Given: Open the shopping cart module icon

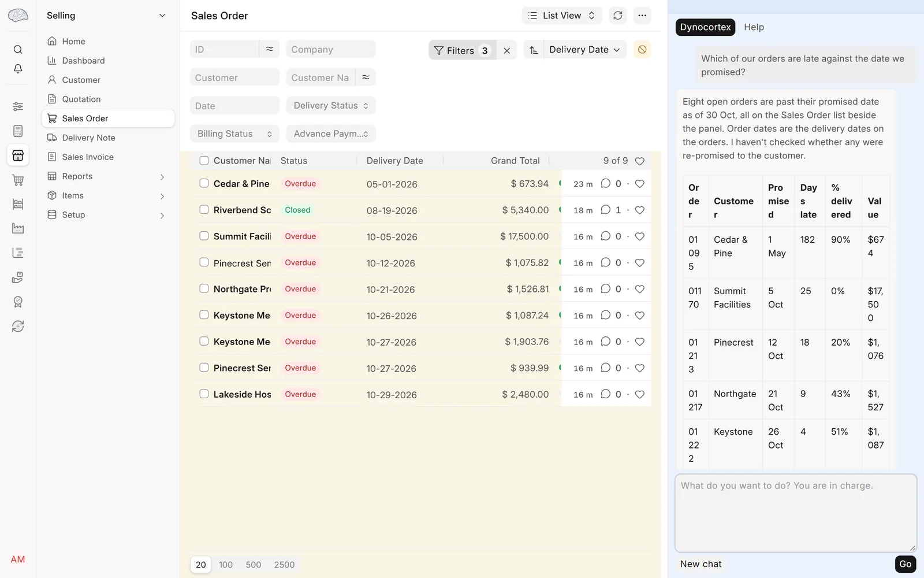Looking at the screenshot, I should [x=18, y=180].
